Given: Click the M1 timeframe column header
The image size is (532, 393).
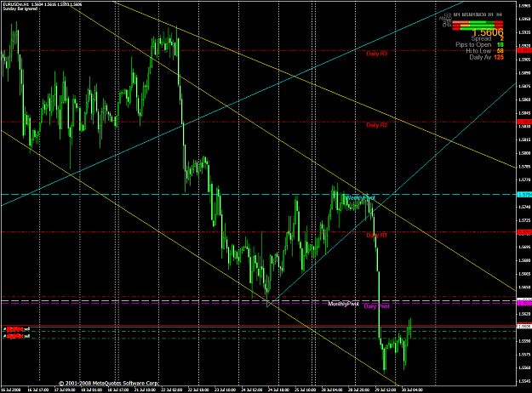Looking at the screenshot, I should (456, 14).
